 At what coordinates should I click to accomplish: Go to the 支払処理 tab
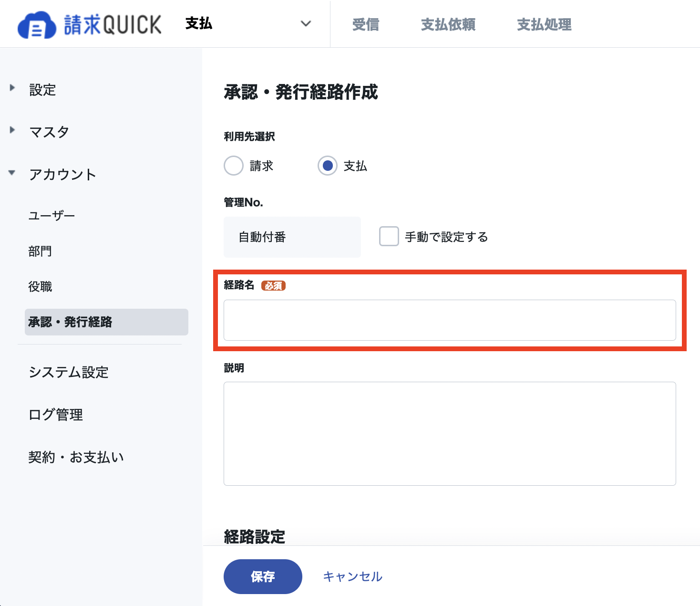click(x=544, y=24)
